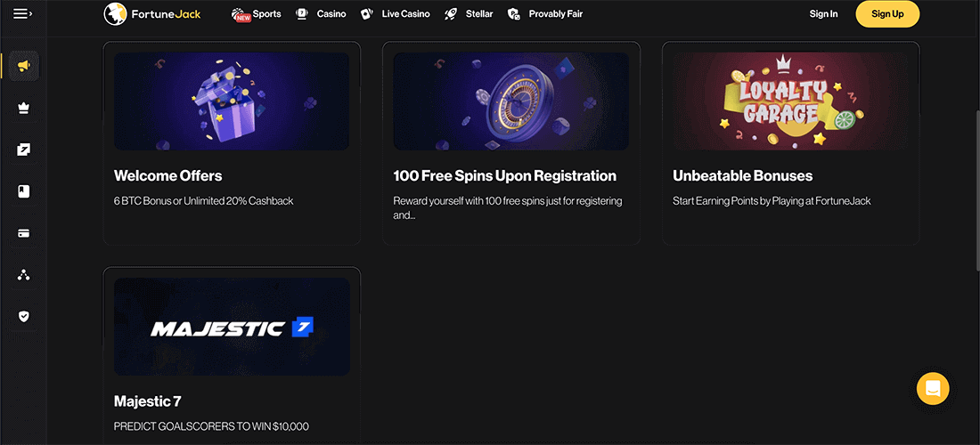Click the page vertical scrollbar
Image resolution: width=980 pixels, height=445 pixels.
tap(976, 190)
